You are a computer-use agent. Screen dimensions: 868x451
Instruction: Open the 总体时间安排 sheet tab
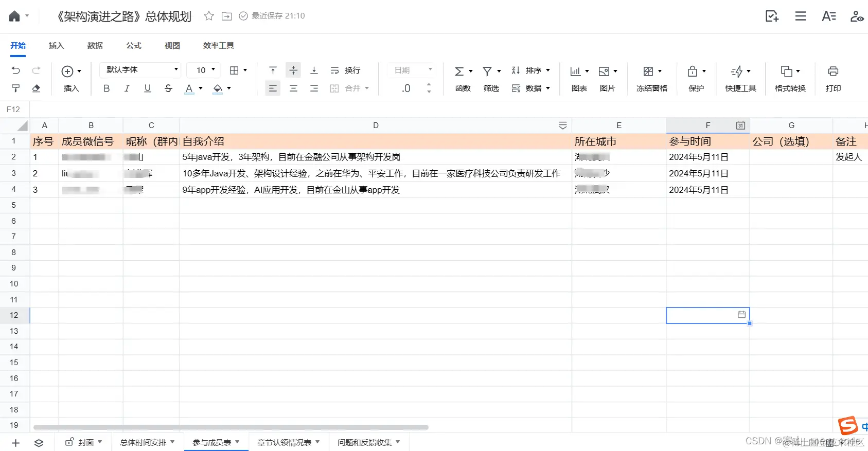point(147,443)
